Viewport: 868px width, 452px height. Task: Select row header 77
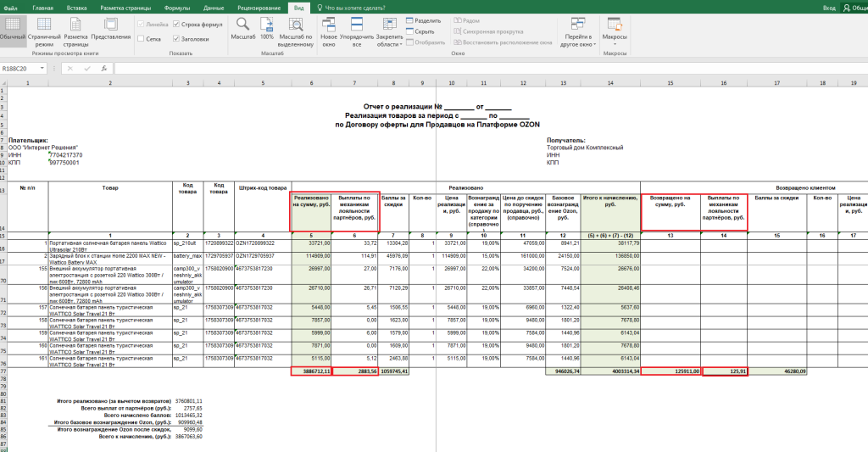point(3,371)
